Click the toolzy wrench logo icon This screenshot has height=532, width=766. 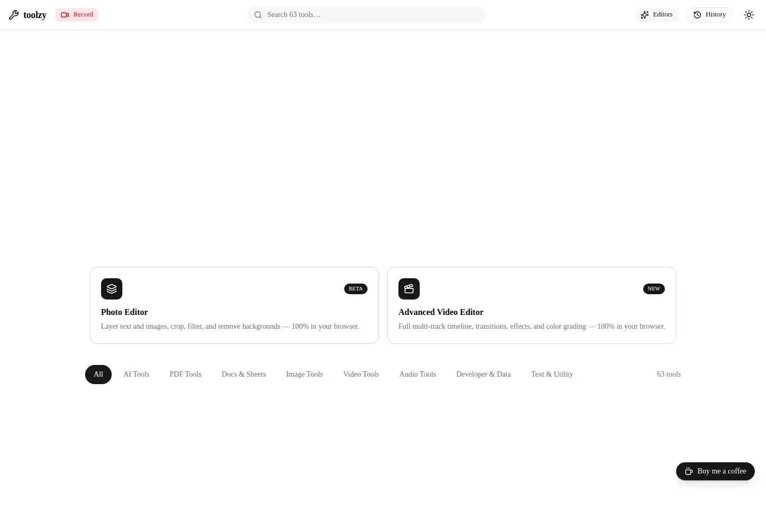[14, 15]
